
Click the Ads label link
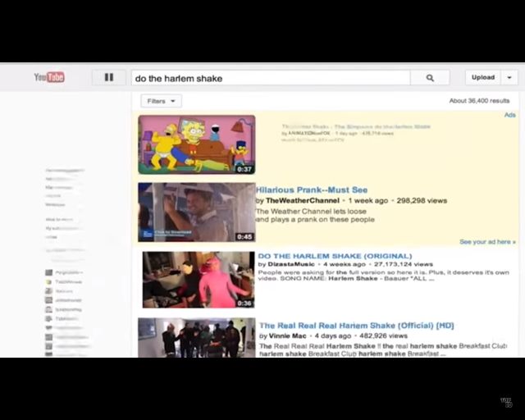[x=509, y=115]
